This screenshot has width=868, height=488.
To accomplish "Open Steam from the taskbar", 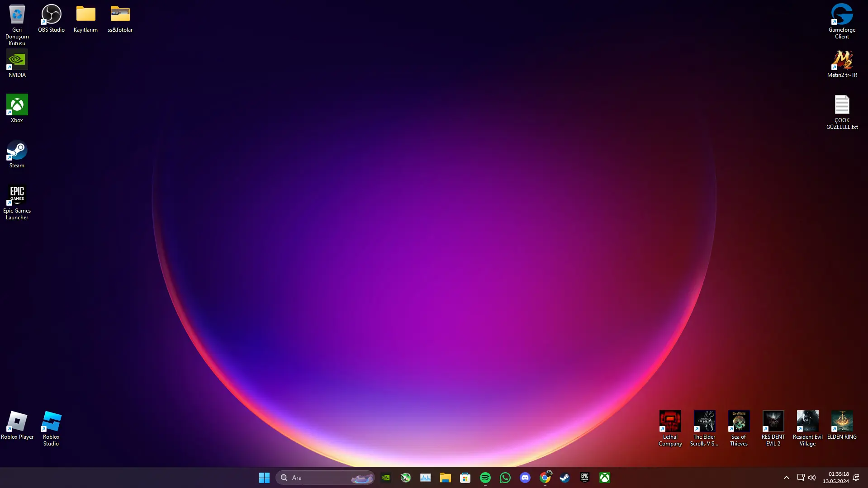I will click(564, 478).
